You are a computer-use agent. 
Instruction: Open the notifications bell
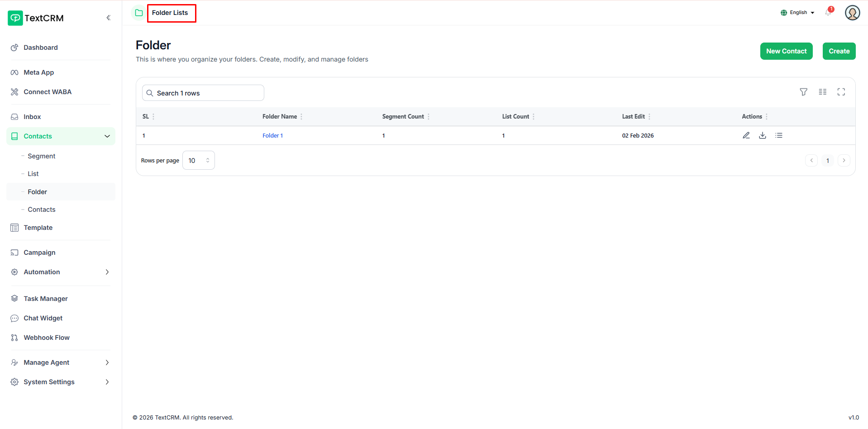[828, 13]
